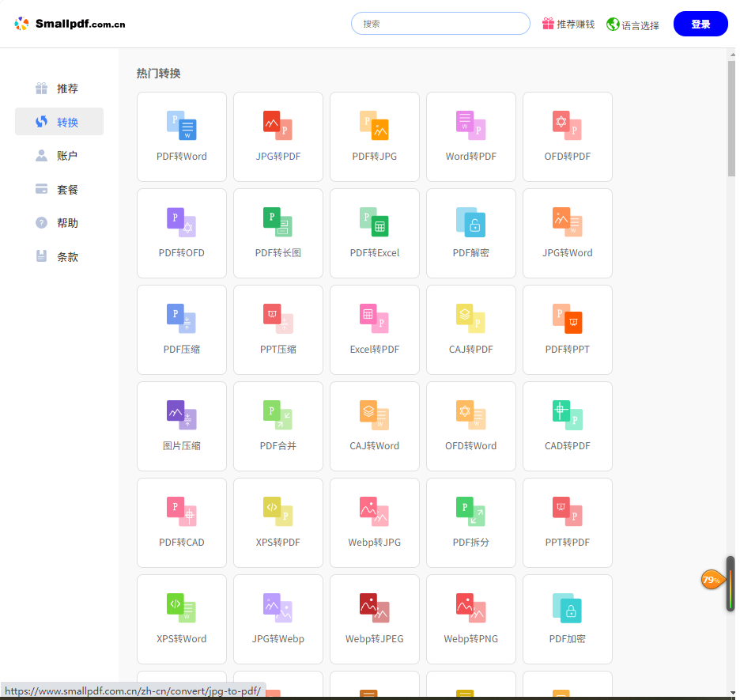740x700 pixels.
Task: Open the 帮助 help page
Action: (59, 223)
